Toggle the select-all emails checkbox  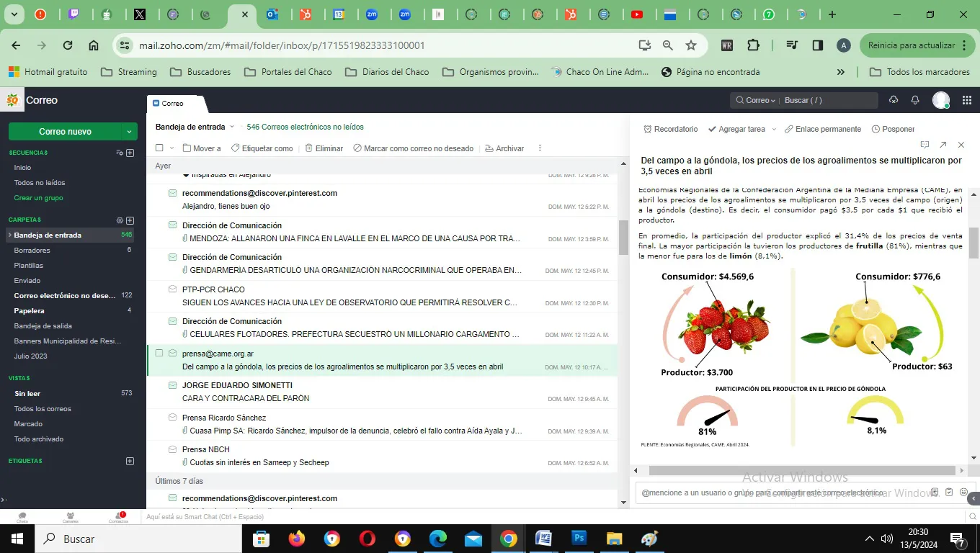(x=159, y=148)
